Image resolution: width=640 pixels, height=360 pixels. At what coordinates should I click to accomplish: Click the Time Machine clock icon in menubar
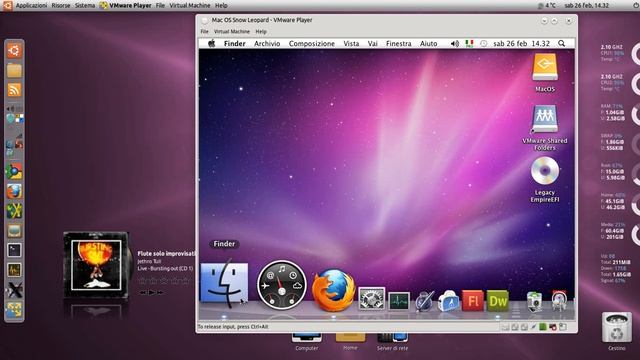pos(484,43)
